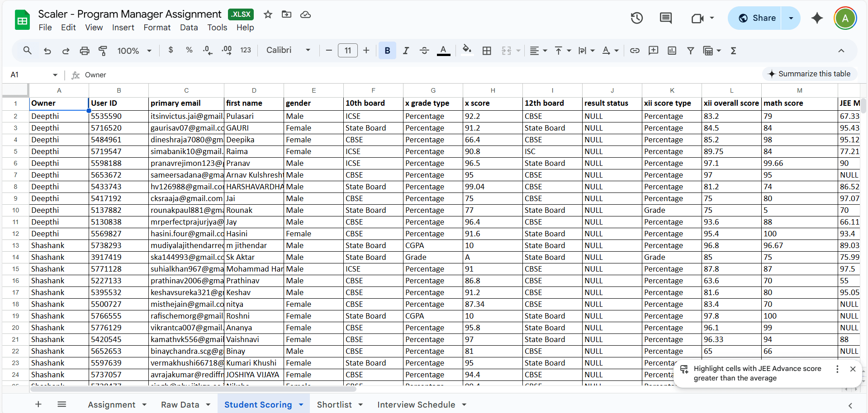Image resolution: width=868 pixels, height=413 pixels.
Task: Toggle Bold formatting
Action: coord(387,51)
